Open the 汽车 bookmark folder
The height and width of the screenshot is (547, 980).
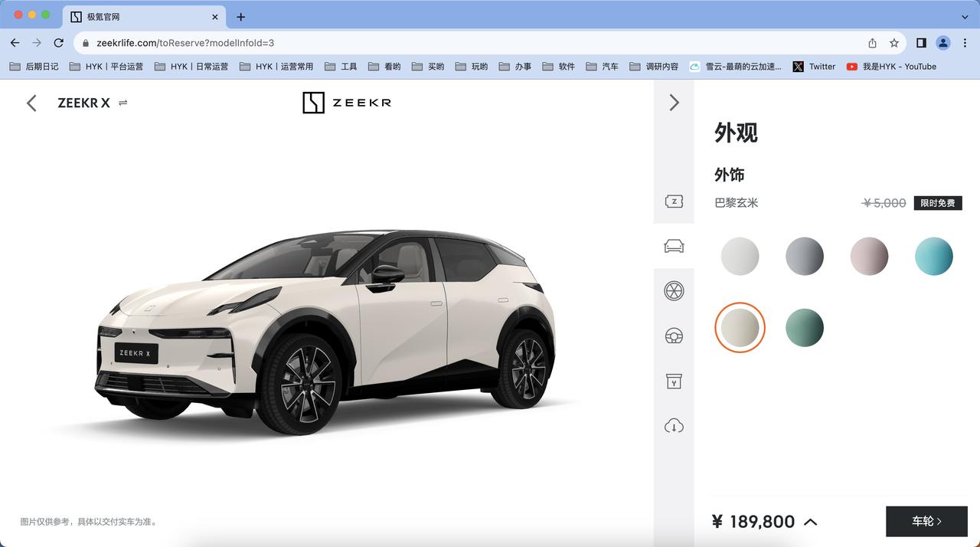pos(603,67)
